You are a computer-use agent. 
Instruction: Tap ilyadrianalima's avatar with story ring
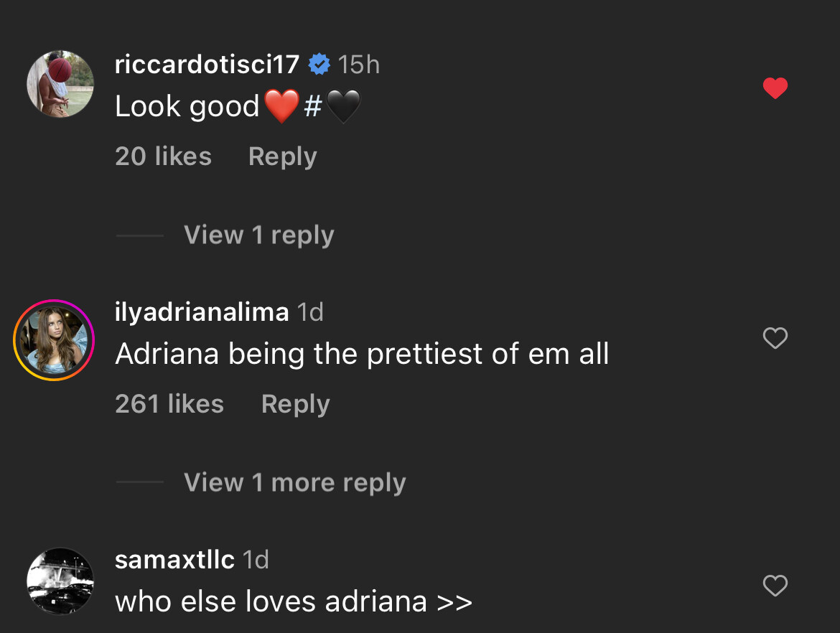point(54,339)
